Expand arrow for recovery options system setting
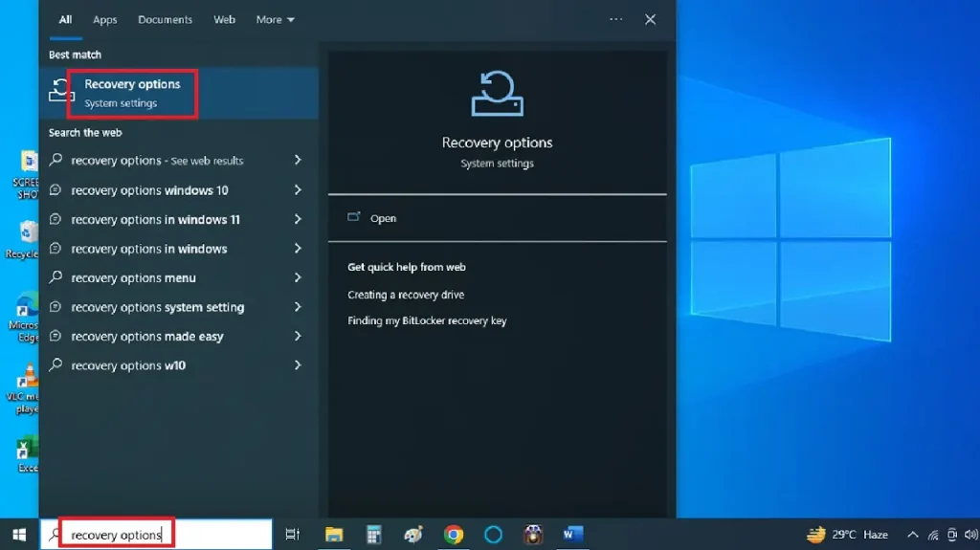This screenshot has height=550, width=980. 298,307
